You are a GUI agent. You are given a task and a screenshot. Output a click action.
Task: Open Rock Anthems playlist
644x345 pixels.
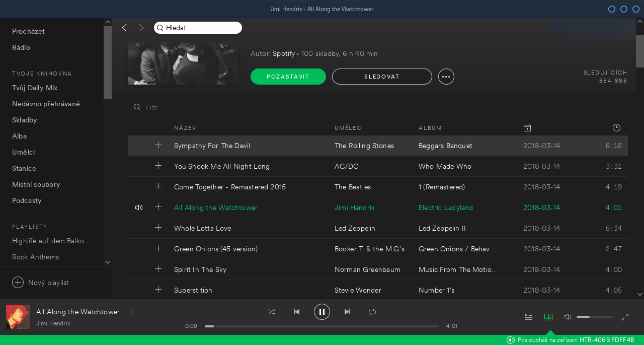coord(36,257)
